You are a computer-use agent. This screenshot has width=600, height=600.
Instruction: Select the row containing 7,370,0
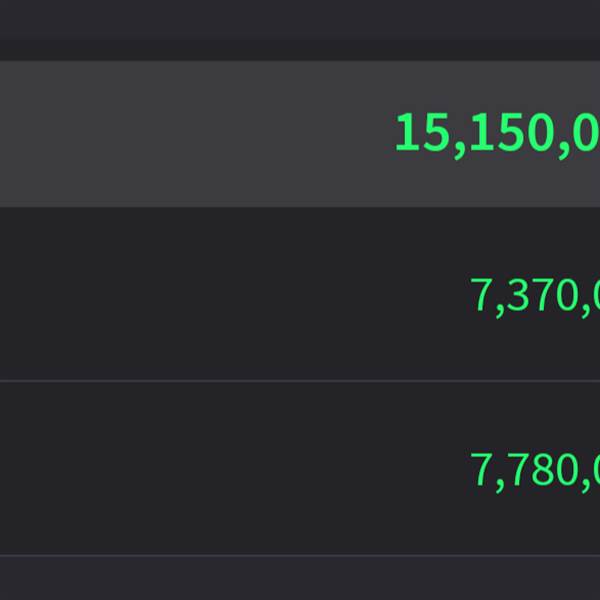(300, 294)
